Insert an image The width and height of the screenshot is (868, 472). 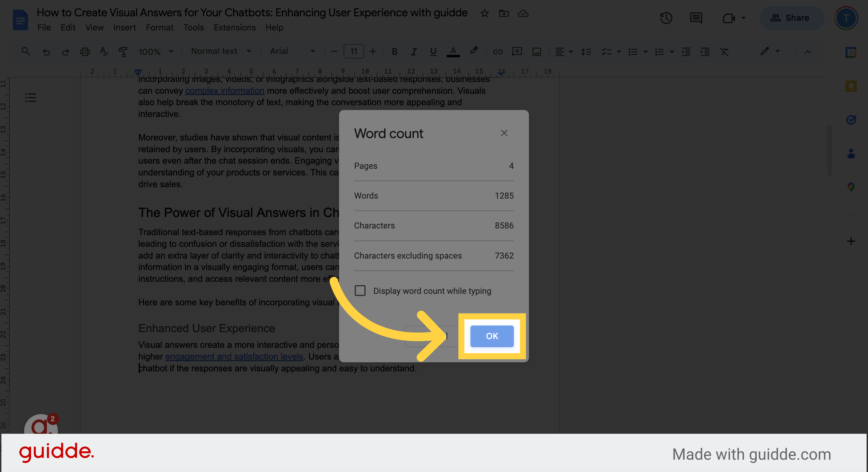pos(536,52)
